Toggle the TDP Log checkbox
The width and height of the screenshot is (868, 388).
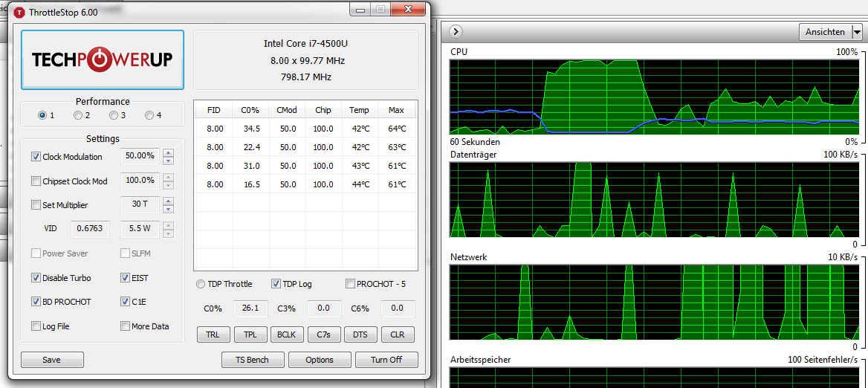276,284
